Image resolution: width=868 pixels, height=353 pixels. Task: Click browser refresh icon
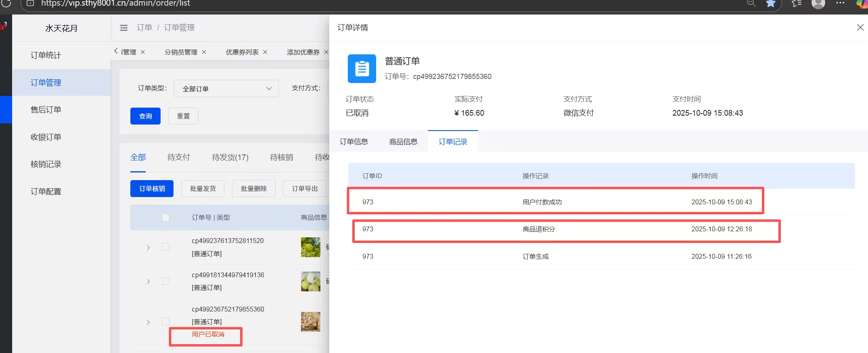[x=6, y=4]
